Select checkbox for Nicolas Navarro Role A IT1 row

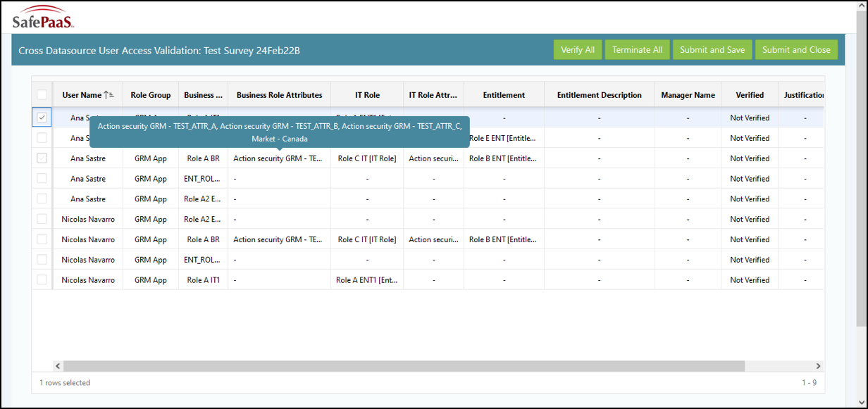42,280
